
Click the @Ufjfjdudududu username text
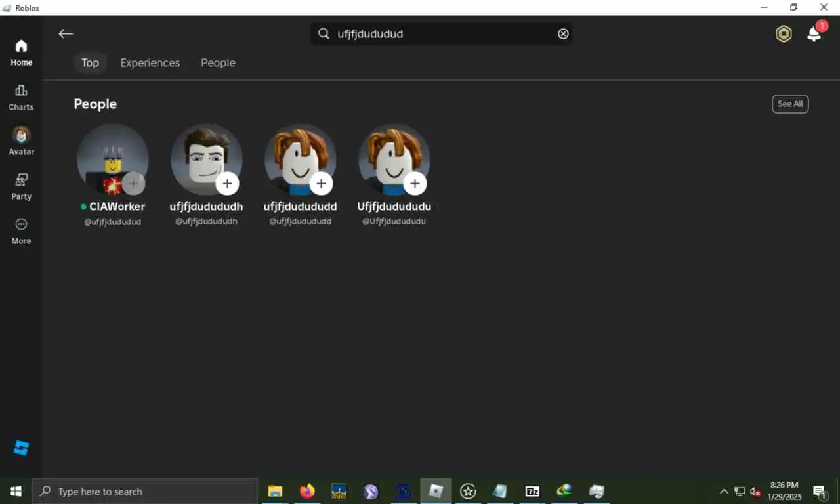click(394, 222)
